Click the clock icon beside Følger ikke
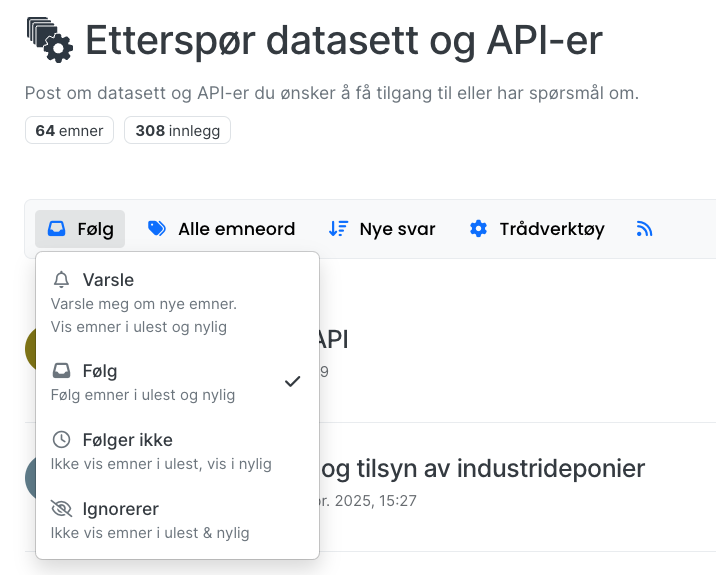 (61, 440)
